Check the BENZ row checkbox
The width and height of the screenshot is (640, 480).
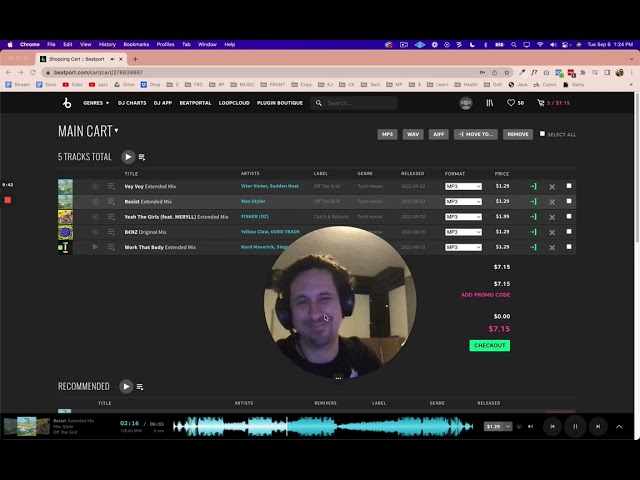569,231
